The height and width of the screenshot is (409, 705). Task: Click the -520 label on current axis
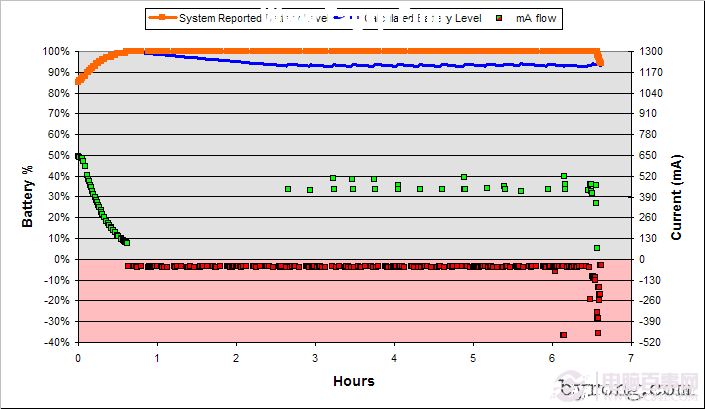point(650,342)
